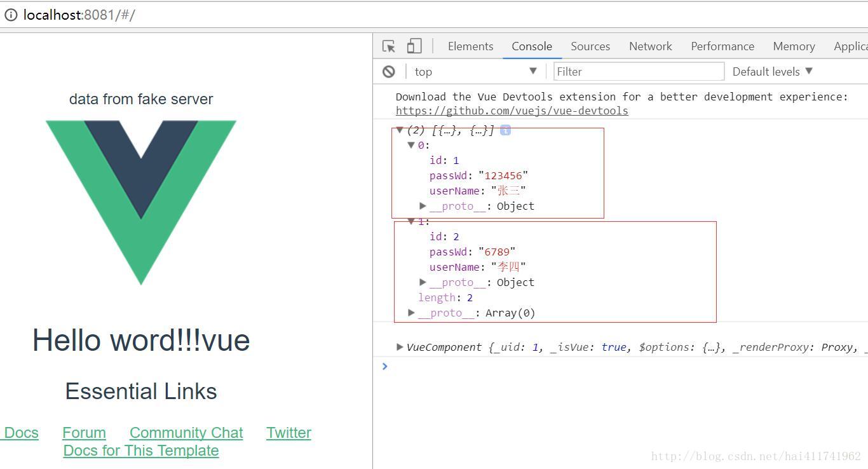Open the Forum link
868x469 pixels.
84,433
